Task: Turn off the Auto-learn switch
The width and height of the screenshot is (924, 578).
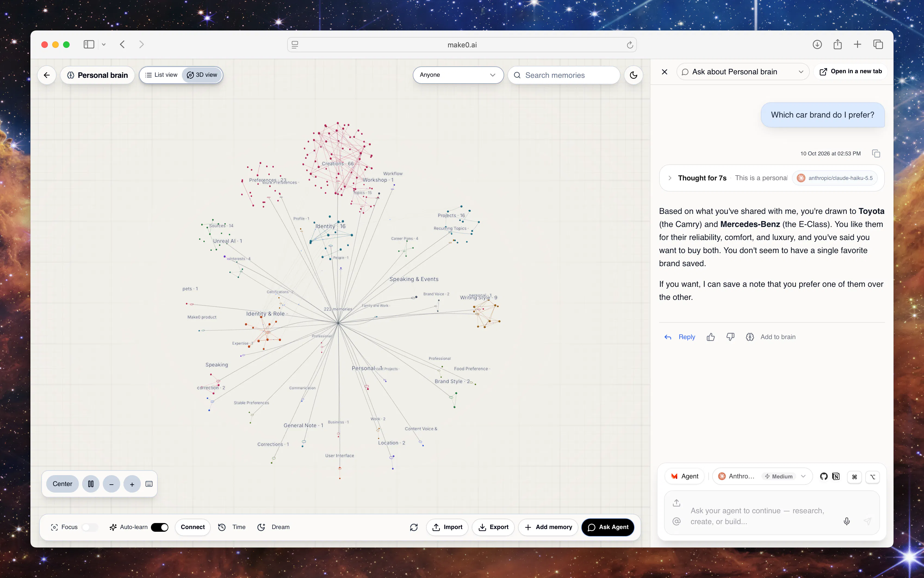Action: click(x=160, y=527)
